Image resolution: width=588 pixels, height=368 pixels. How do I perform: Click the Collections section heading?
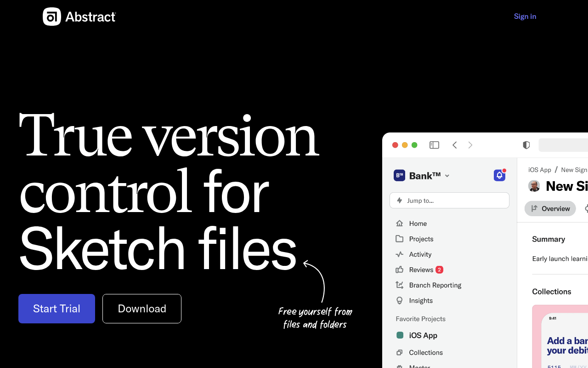point(552,292)
